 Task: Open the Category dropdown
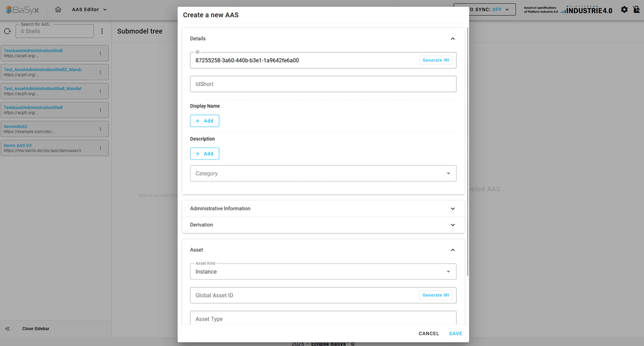[323, 173]
